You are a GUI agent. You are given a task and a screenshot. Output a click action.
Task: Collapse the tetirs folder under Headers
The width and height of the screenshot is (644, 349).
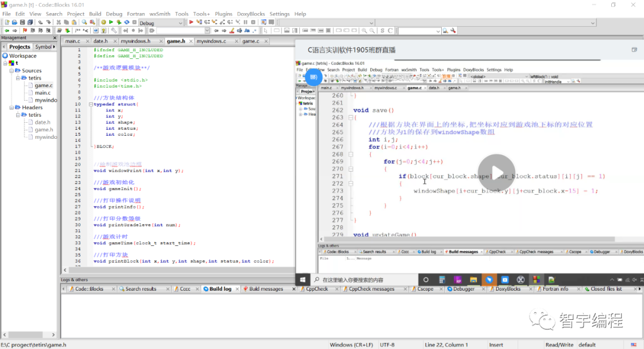click(x=18, y=115)
